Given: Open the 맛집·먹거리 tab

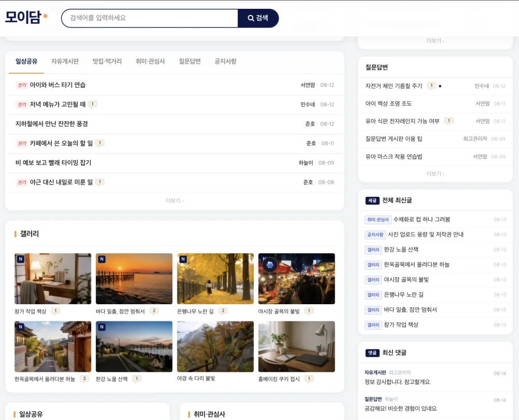Looking at the screenshot, I should [107, 62].
